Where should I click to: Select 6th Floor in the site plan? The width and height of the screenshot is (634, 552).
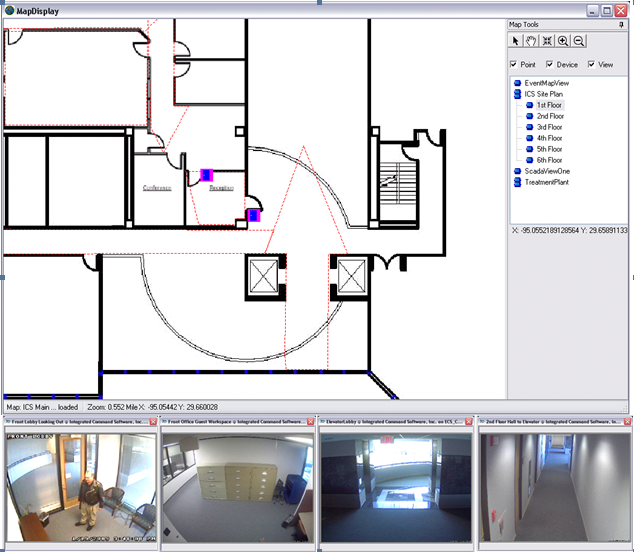[x=549, y=160]
